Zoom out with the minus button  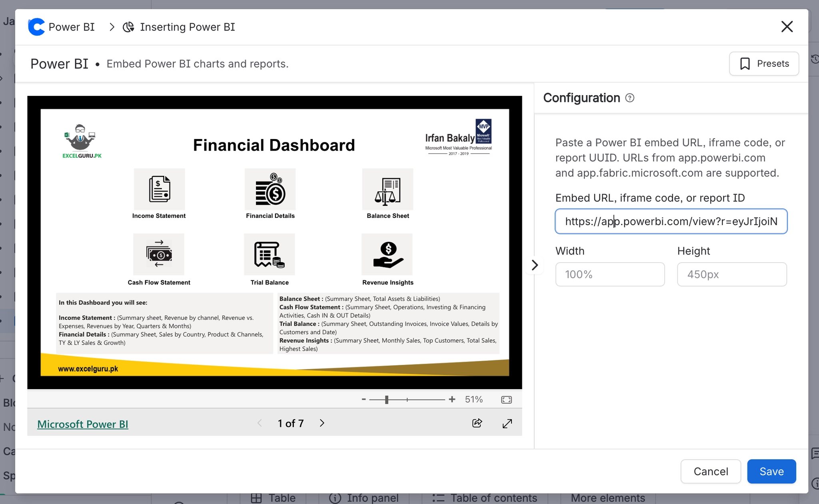(x=364, y=399)
